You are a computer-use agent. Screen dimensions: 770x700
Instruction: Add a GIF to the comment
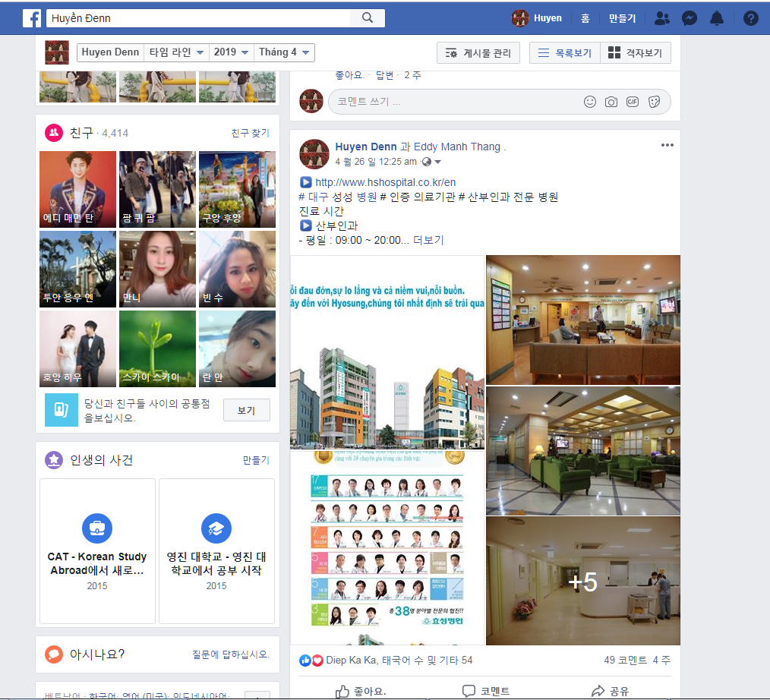click(x=633, y=102)
